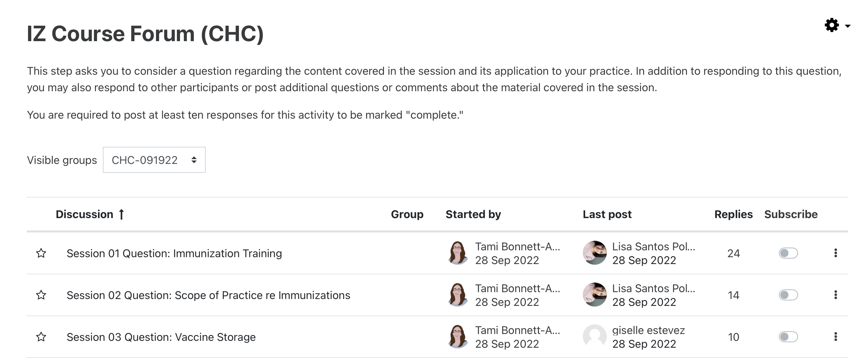Click the Discussion sort arrow icon

pos(121,214)
